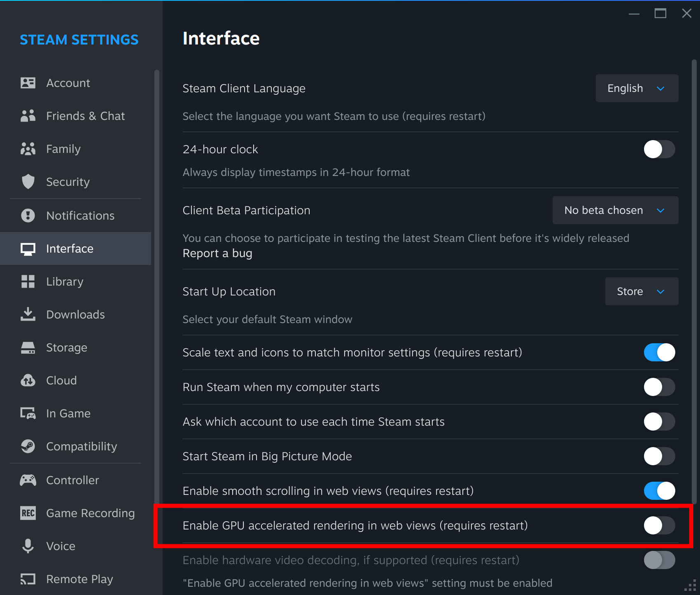This screenshot has height=595, width=700.
Task: Click the Game Recording REC icon
Action: click(x=28, y=513)
